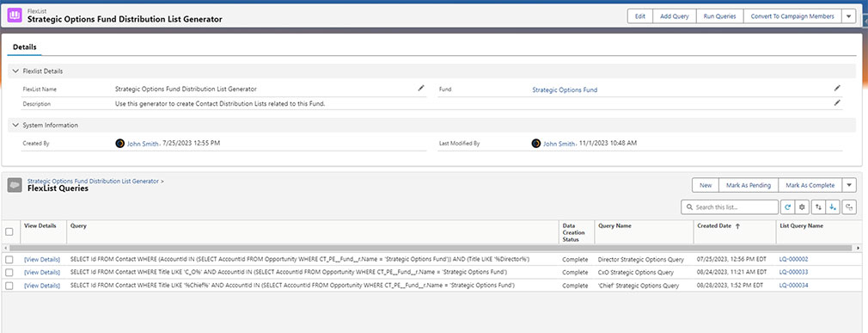Click 'Director Strategic Options Query' cell

coord(641,259)
